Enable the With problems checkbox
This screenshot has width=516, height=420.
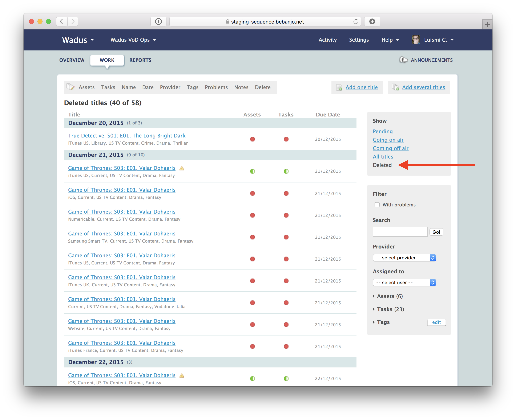coord(377,205)
